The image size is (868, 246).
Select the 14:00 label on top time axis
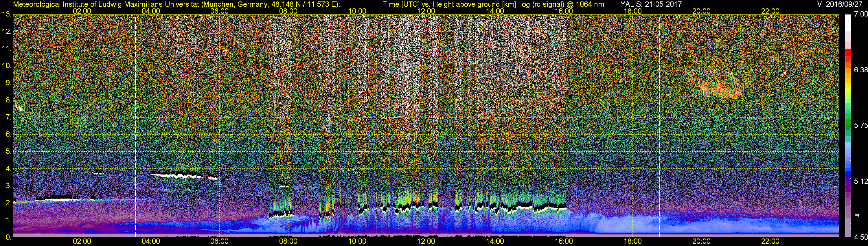click(x=495, y=11)
